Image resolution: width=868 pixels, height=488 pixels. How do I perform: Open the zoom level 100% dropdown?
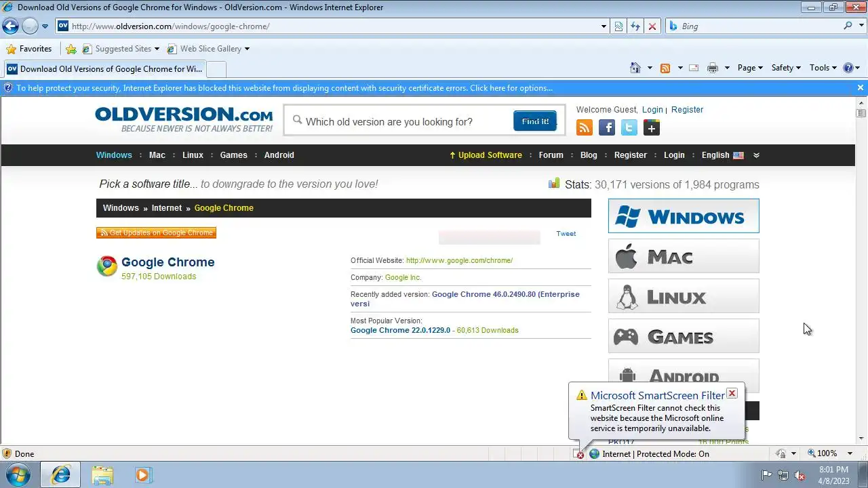click(x=850, y=453)
